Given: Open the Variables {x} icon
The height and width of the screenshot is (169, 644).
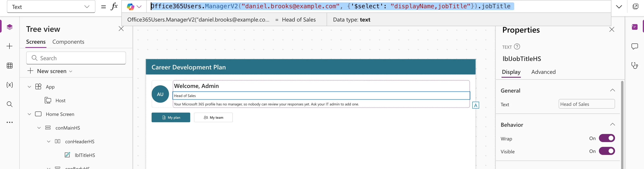Looking at the screenshot, I should [x=9, y=85].
